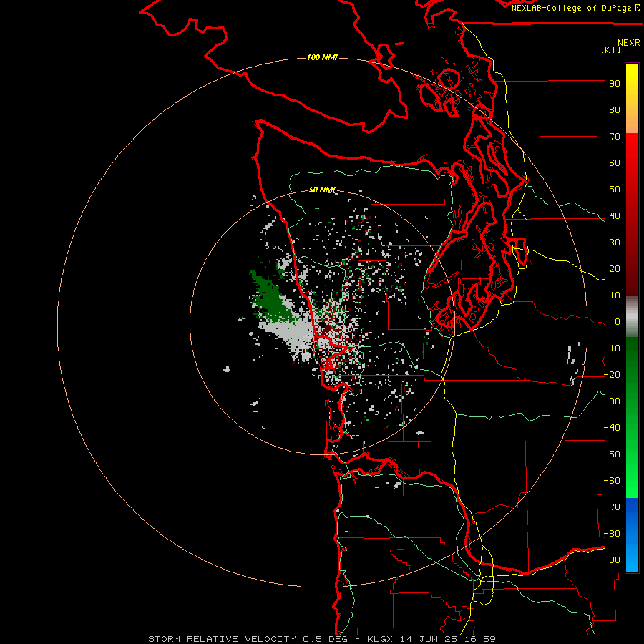Click the 40 value on velocity scale
This screenshot has height=644, width=644.
tap(615, 216)
